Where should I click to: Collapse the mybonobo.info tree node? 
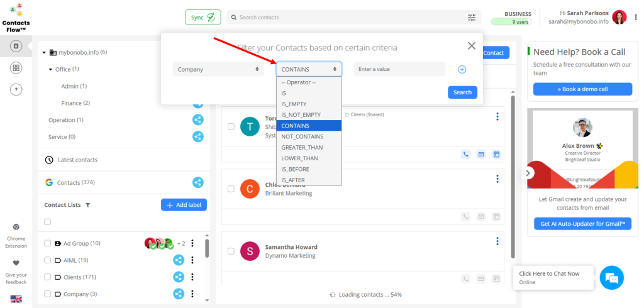(45, 52)
